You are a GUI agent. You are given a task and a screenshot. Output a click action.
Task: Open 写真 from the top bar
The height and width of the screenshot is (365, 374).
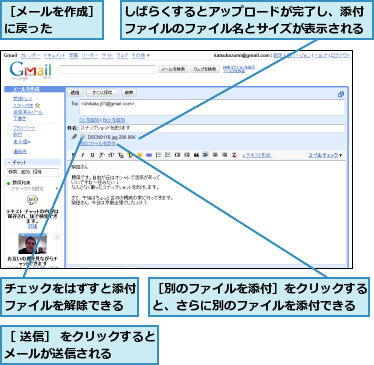(73, 55)
